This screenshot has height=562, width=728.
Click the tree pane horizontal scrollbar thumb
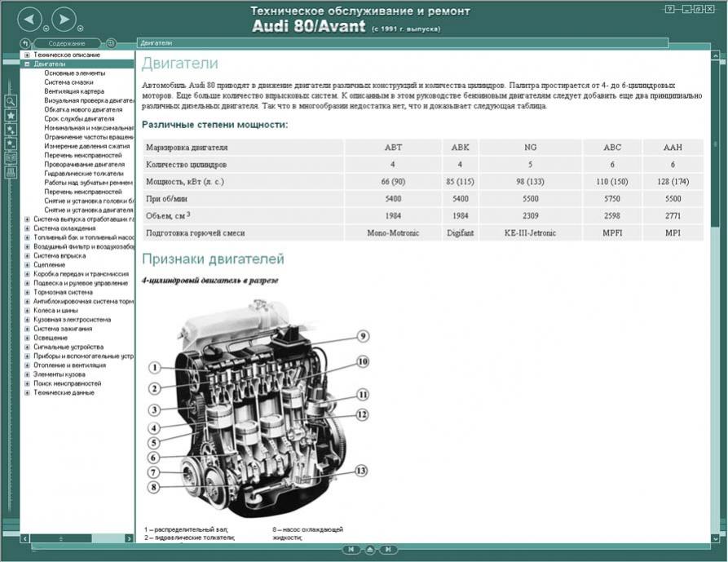pos(61,538)
